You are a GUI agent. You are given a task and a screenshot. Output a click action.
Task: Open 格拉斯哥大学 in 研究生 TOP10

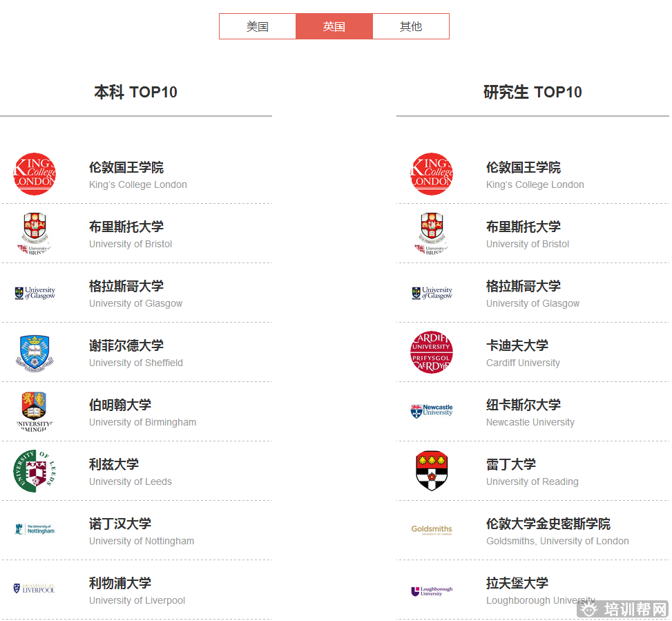[524, 286]
